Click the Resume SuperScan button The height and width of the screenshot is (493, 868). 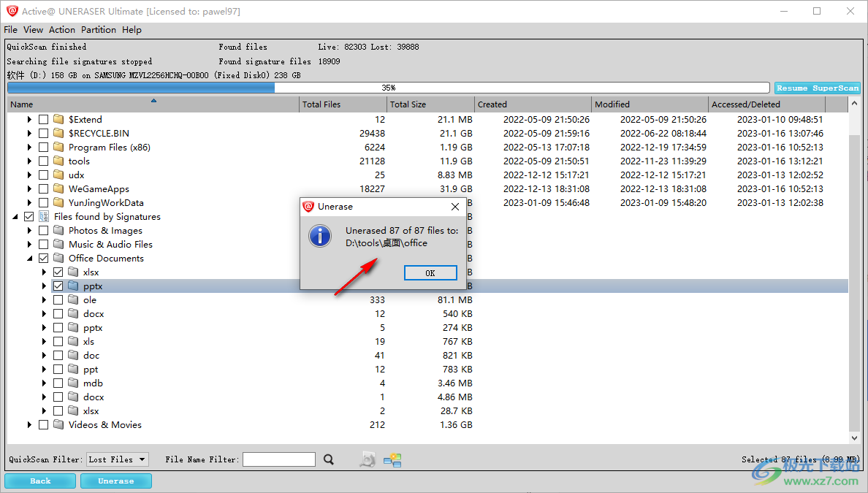(x=817, y=88)
